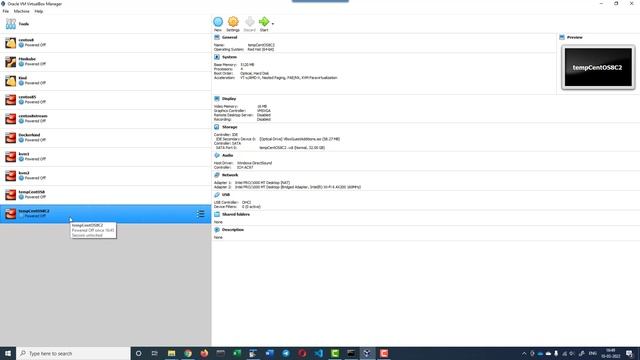Click the centos8 VM icon
Image resolution: width=640 pixels, height=360 pixels.
point(11,43)
